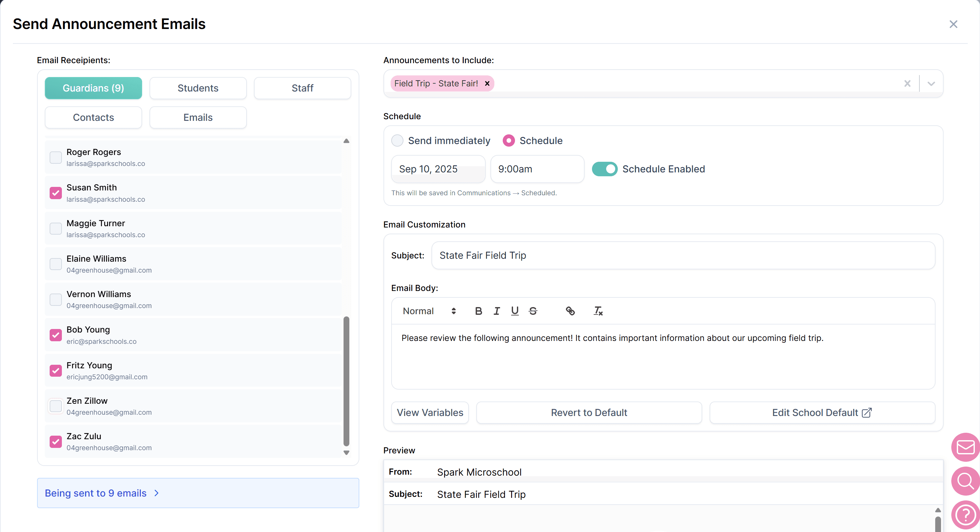Apply italic formatting to email body

[497, 311]
